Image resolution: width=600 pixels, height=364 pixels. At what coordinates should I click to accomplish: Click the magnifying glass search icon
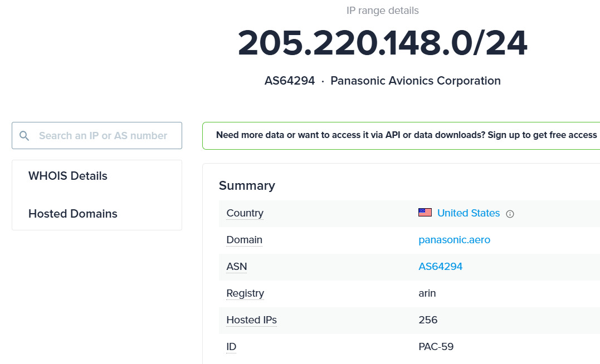point(24,136)
